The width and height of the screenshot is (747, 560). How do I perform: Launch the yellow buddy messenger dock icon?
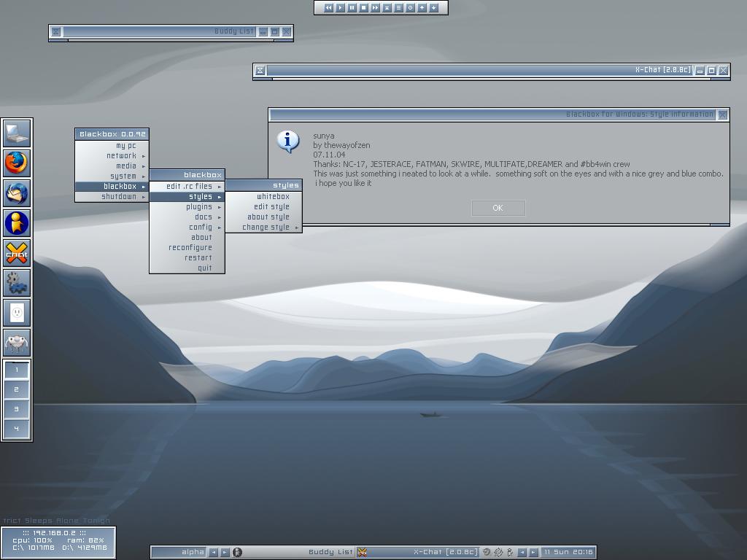click(17, 223)
